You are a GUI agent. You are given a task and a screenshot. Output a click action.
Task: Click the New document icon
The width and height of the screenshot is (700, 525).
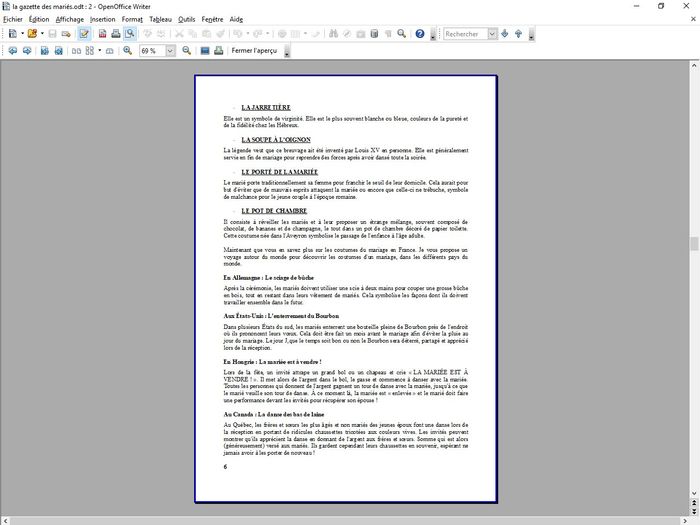point(13,33)
